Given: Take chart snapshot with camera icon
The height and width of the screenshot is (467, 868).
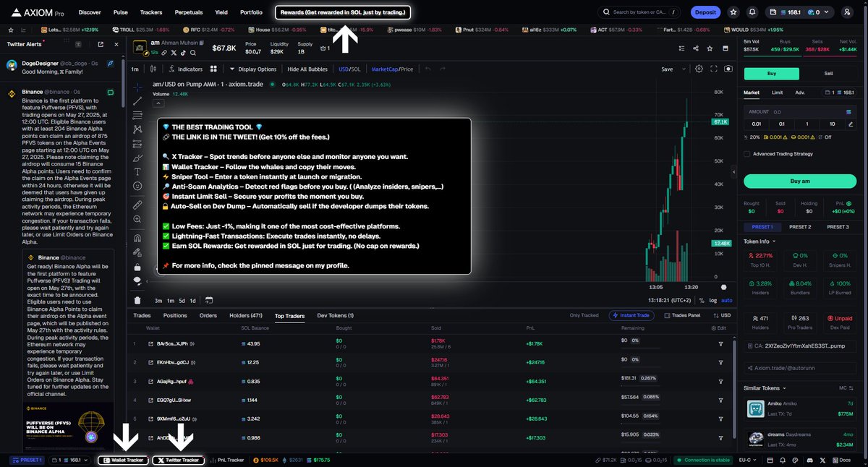Looking at the screenshot, I should [728, 69].
